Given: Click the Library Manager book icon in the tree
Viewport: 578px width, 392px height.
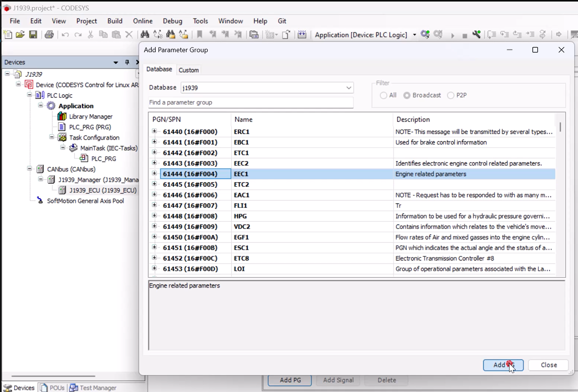Looking at the screenshot, I should (x=62, y=116).
